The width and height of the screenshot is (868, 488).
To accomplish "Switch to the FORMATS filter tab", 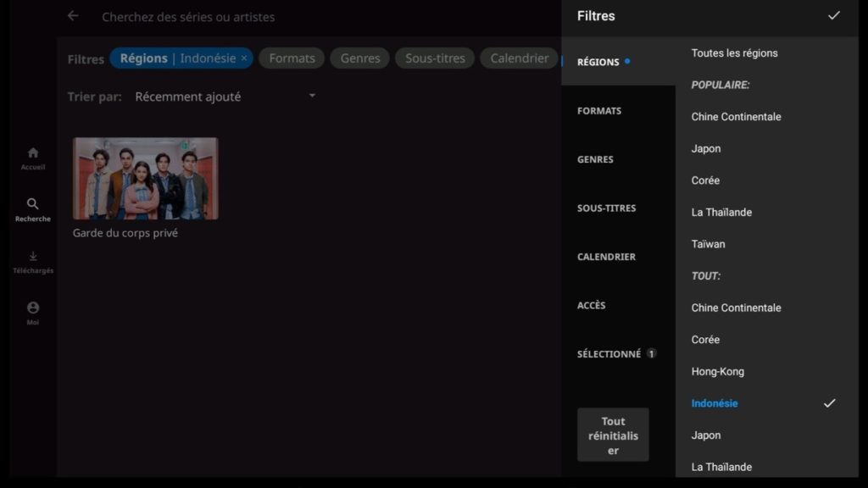I will tap(599, 111).
